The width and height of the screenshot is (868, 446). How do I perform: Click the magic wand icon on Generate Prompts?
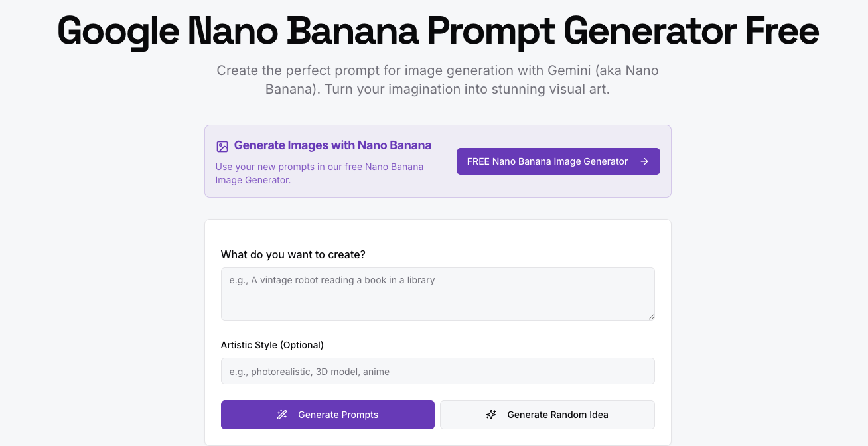pos(282,415)
